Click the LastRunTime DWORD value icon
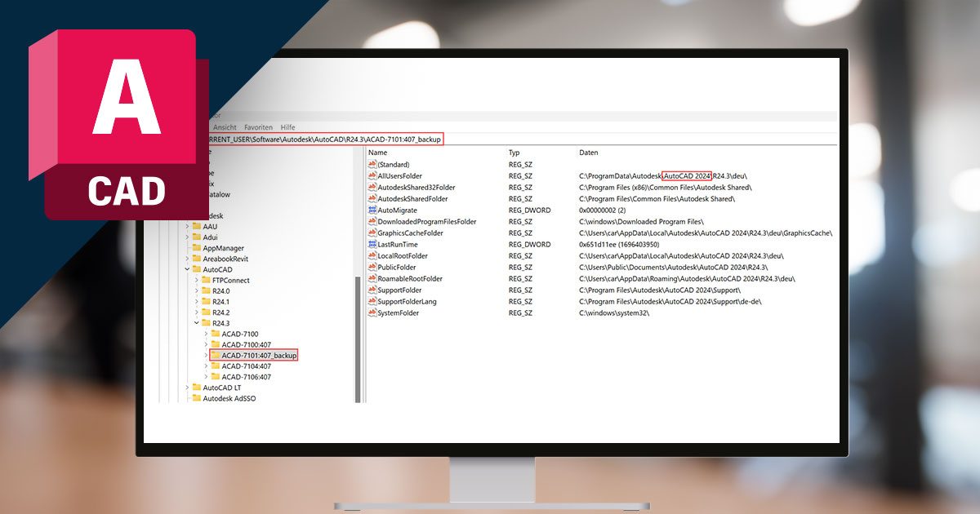The width and height of the screenshot is (980, 514). point(372,245)
